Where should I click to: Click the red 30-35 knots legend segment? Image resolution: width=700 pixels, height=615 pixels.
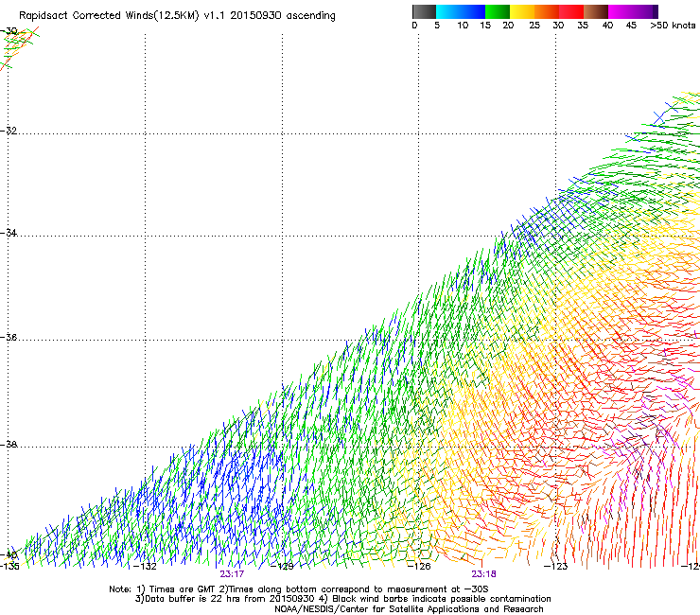coord(571,11)
